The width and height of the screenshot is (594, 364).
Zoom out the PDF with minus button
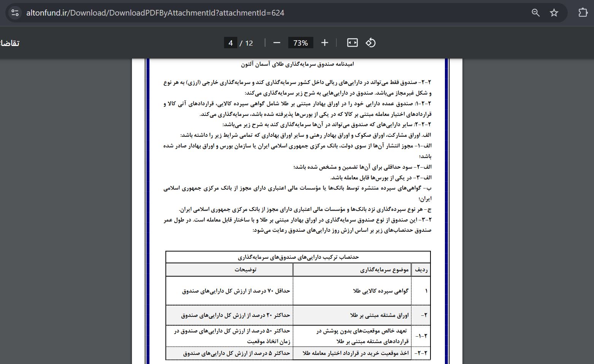(x=277, y=43)
